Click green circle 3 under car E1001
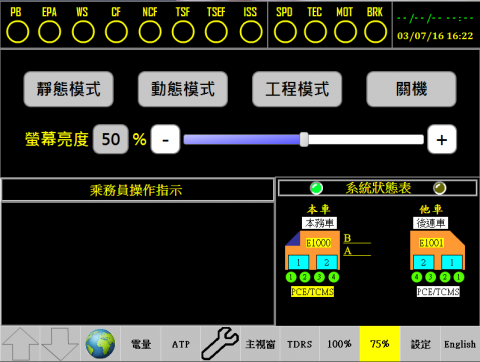Image resolution: width=480 pixels, height=362 pixels. click(431, 277)
